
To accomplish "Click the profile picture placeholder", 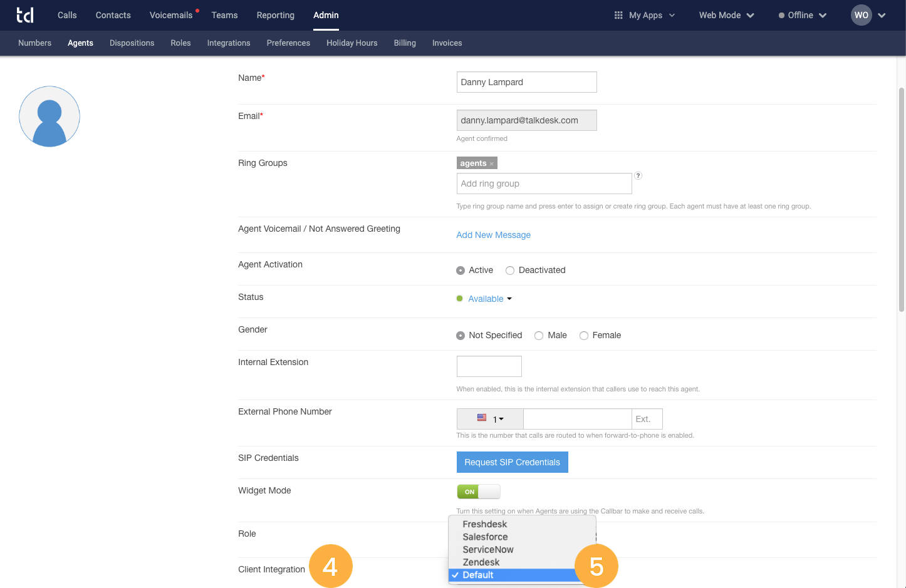I will coord(49,116).
